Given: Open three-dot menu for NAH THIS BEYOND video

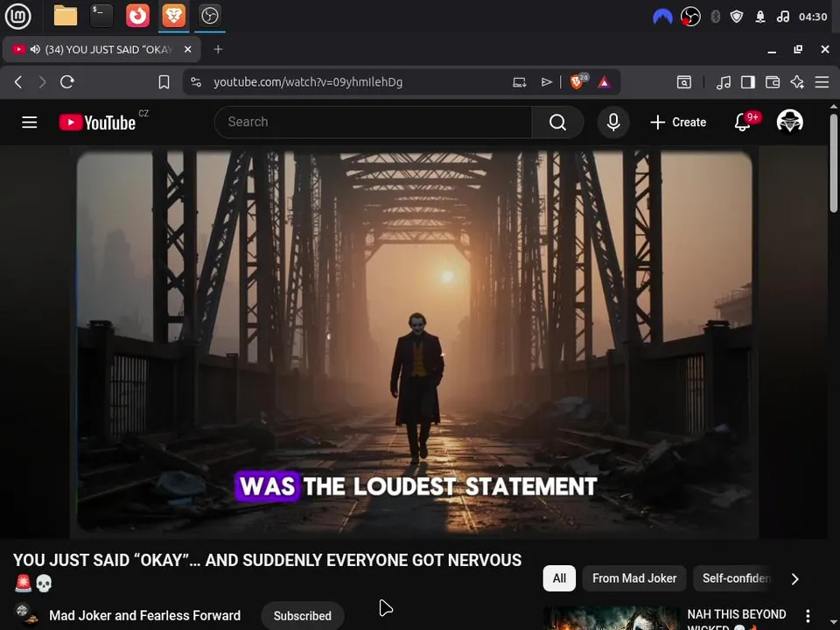Looking at the screenshot, I should (808, 616).
